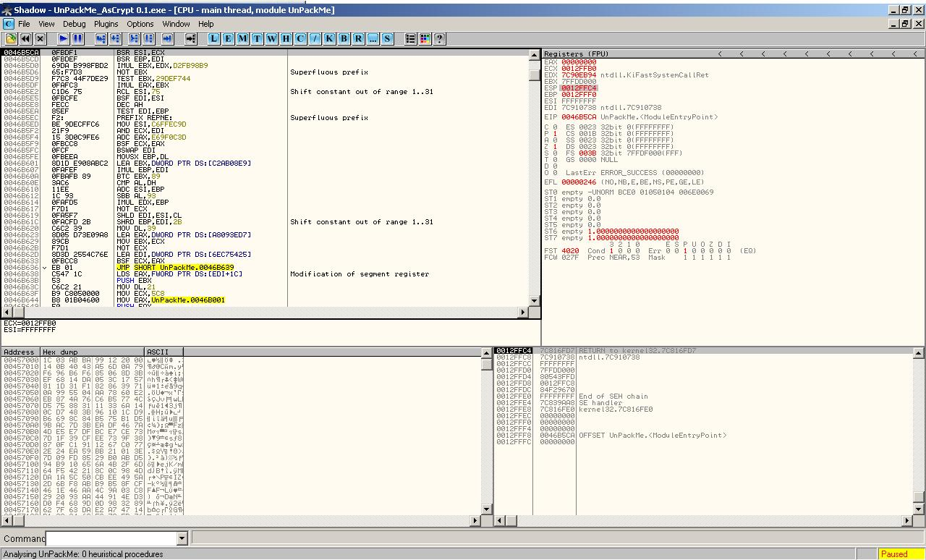Show Executable modules with E button
Screen dimensions: 926x560
228,38
